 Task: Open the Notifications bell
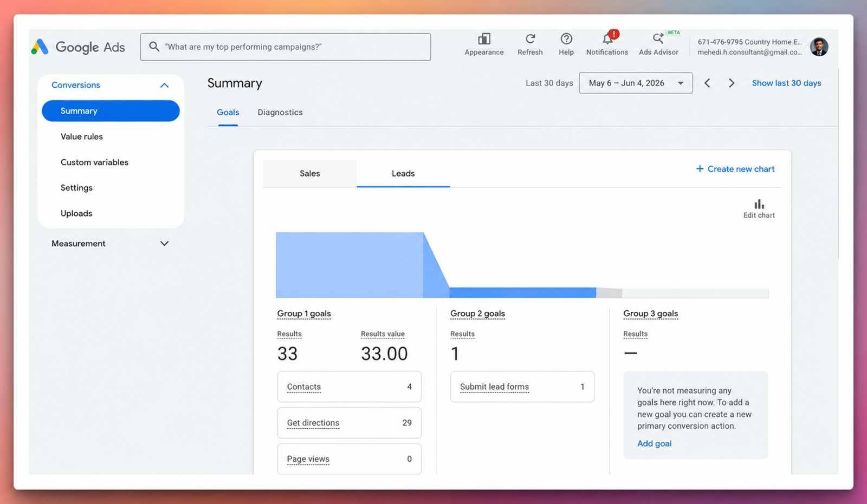607,39
